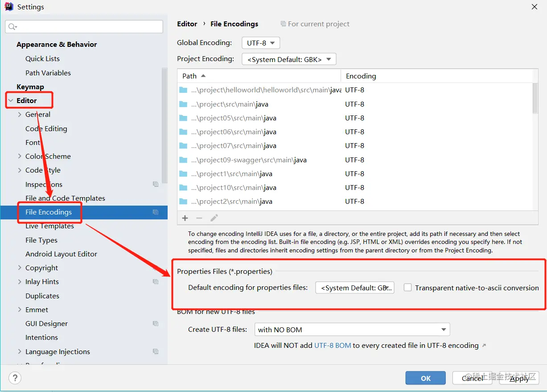This screenshot has width=547, height=392.
Task: Open Font settings
Action: point(33,143)
